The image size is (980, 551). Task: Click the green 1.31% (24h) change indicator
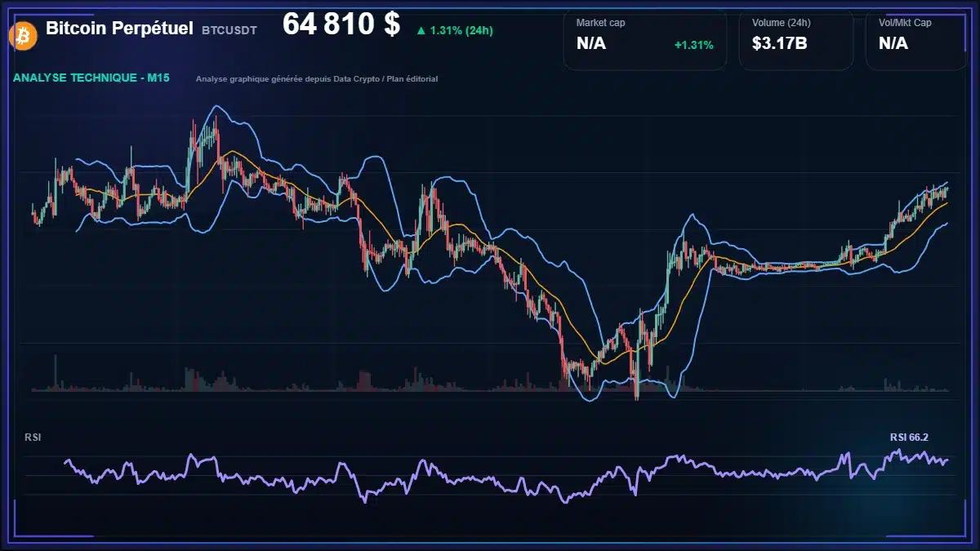[454, 30]
